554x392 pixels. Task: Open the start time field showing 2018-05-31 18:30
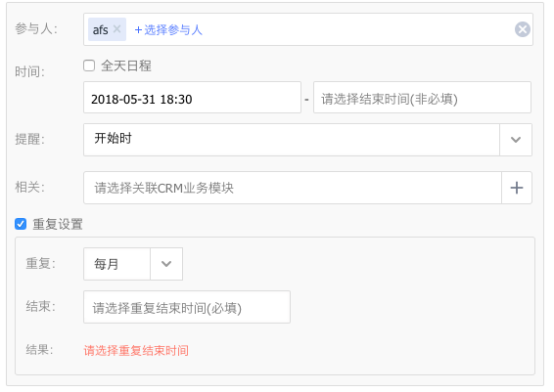click(x=192, y=98)
